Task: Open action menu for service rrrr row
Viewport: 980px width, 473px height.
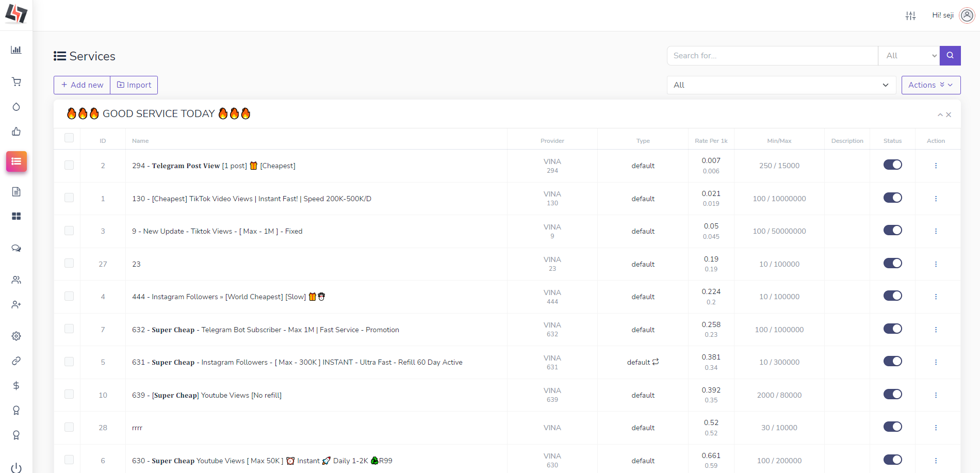Action: pyautogui.click(x=936, y=428)
